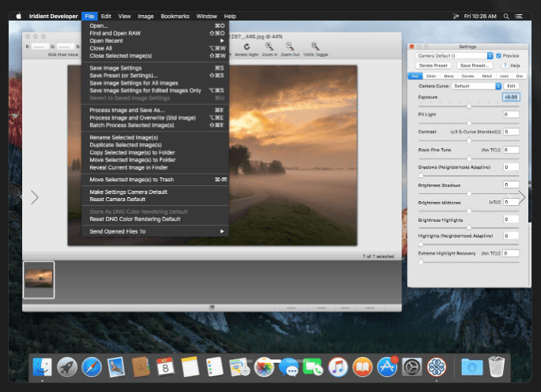
Task: Open the Black Fine Tune No TC popup
Action: 491,150
